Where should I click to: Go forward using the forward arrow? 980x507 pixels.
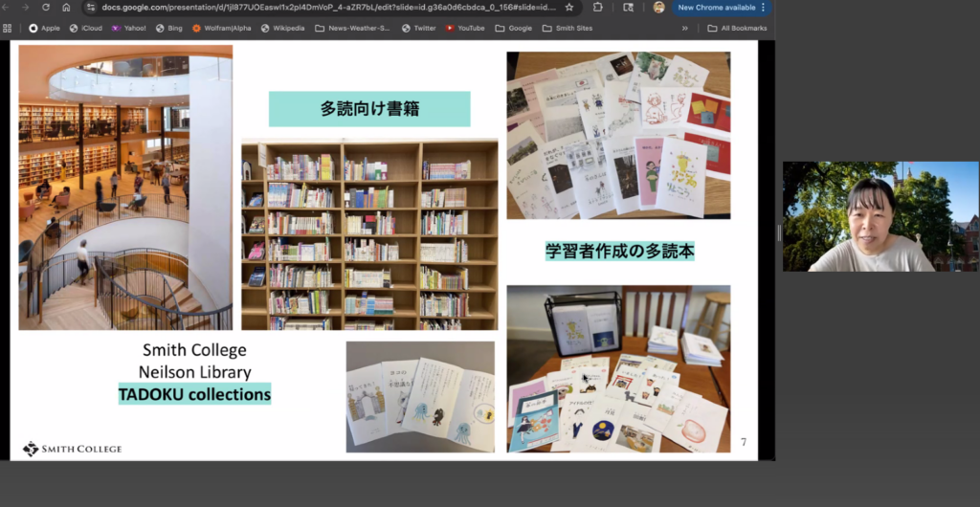pos(25,8)
